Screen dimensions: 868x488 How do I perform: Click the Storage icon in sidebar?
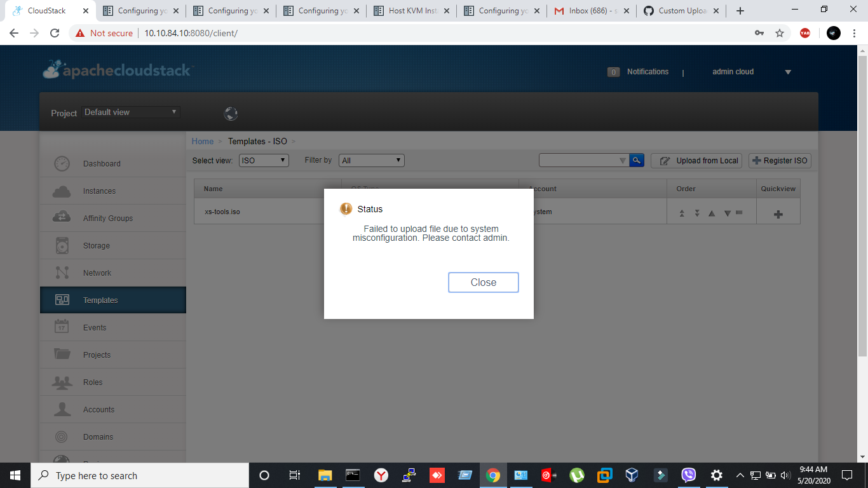click(62, 245)
